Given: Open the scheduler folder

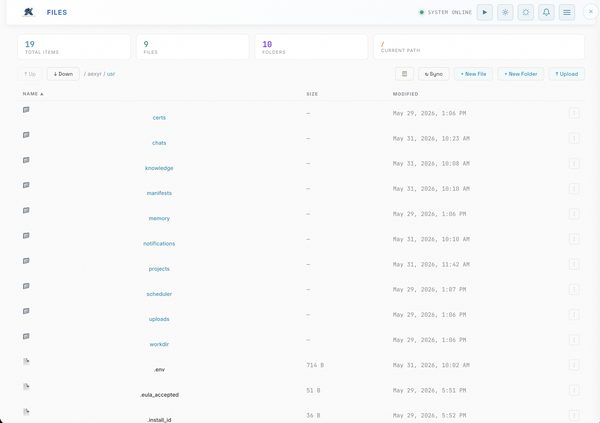Looking at the screenshot, I should 159,294.
